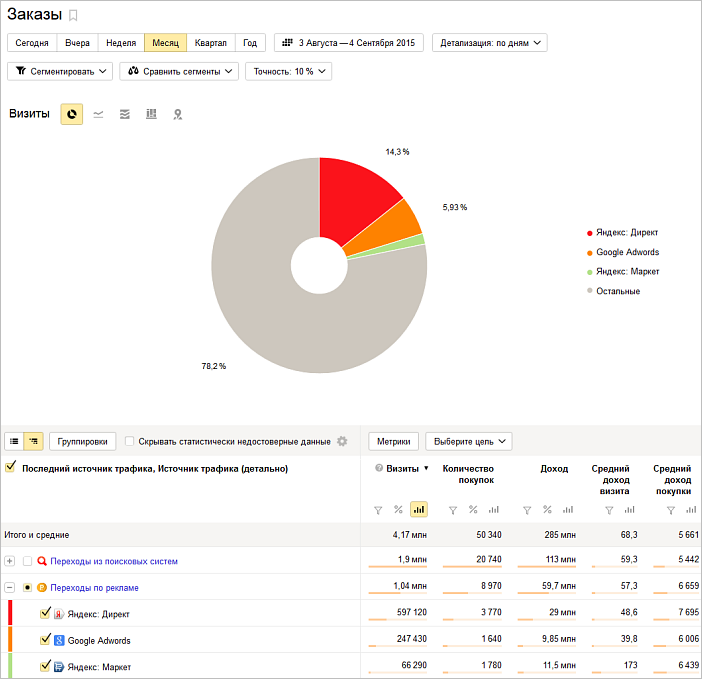Viewport: 702px width, 679px height.
Task: Switch to the column chart view icon
Action: click(151, 114)
